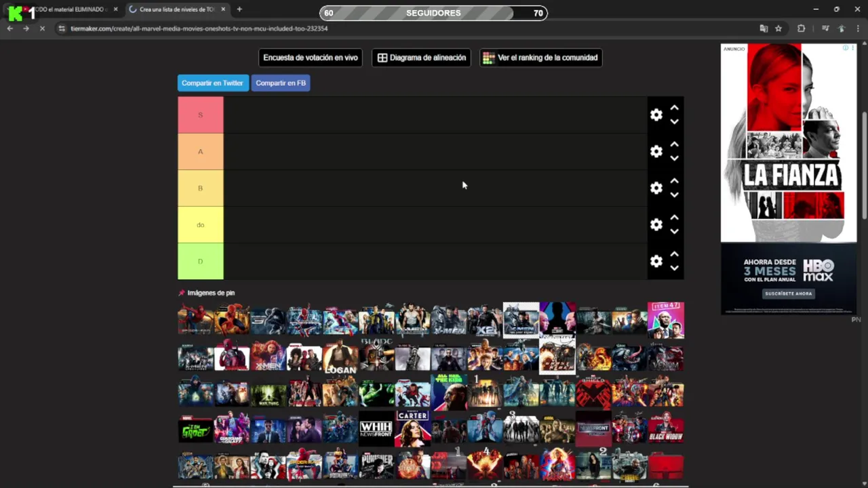Move tier B row down
868x488 pixels.
tap(674, 195)
